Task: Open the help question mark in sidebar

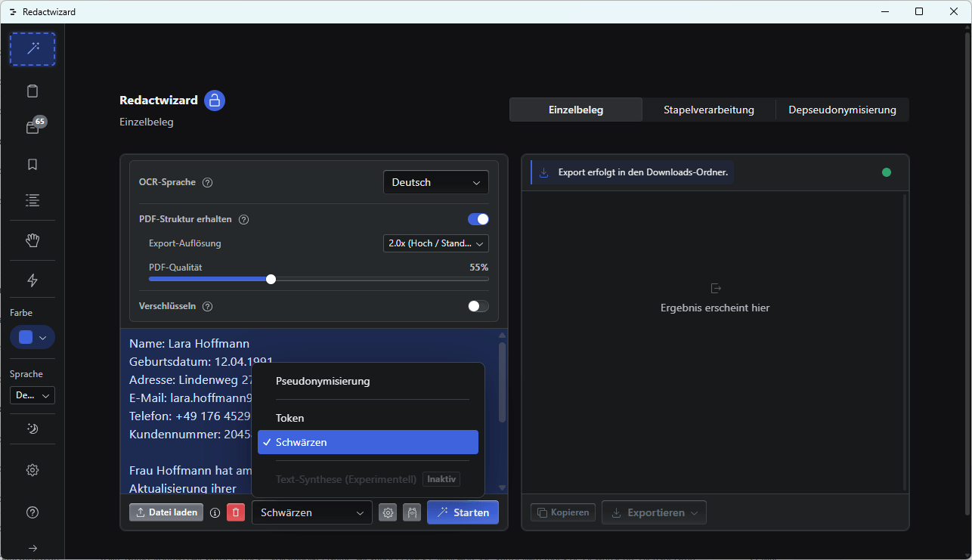Action: tap(33, 512)
